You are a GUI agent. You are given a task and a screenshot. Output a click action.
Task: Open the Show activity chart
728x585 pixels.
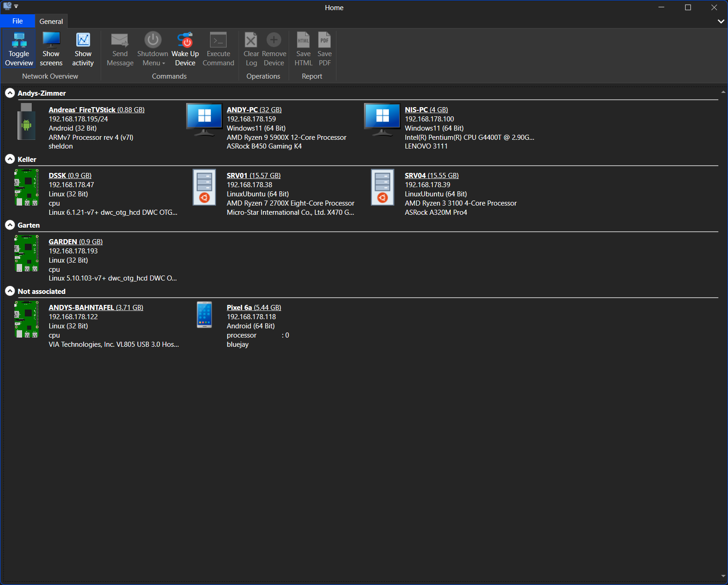(83, 49)
